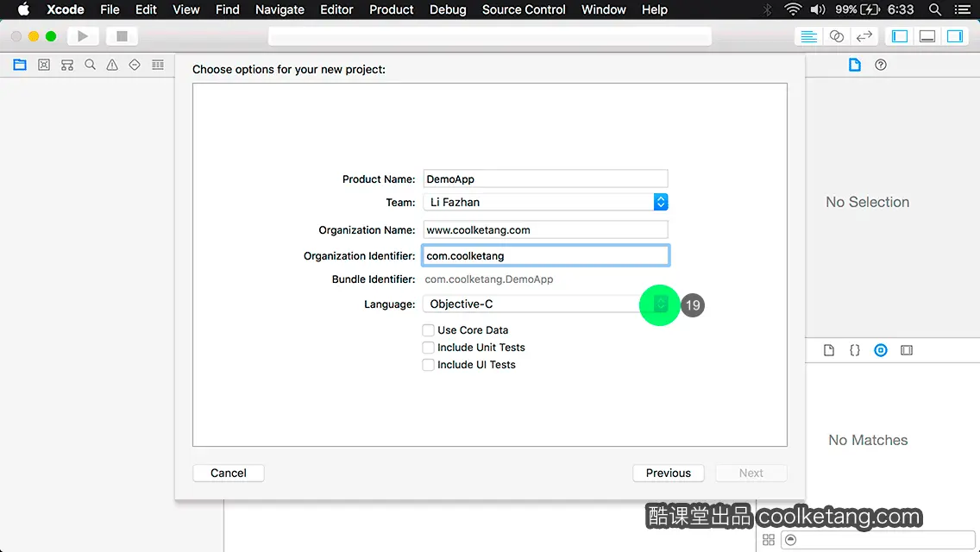
Task: Open the Apple menu
Action: click(x=24, y=9)
